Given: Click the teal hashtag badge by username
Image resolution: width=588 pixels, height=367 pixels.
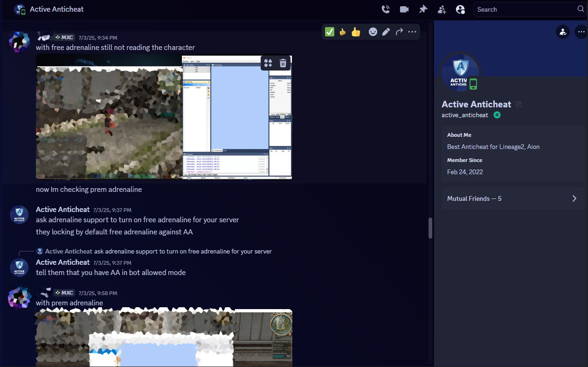Looking at the screenshot, I should click(497, 115).
